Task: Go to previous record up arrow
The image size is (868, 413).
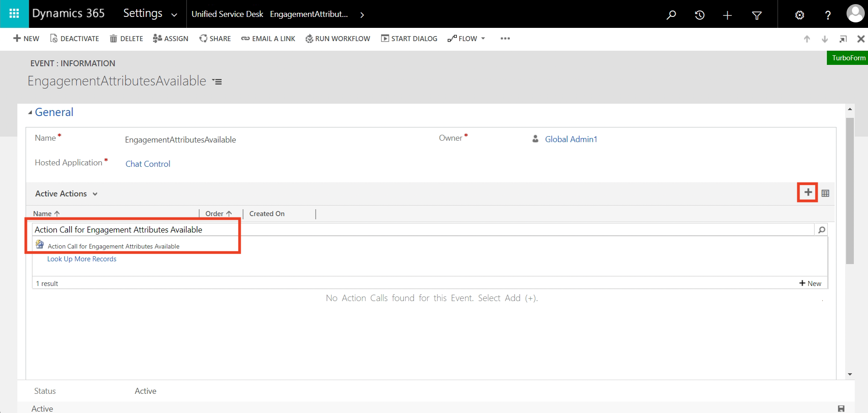Action: tap(807, 39)
